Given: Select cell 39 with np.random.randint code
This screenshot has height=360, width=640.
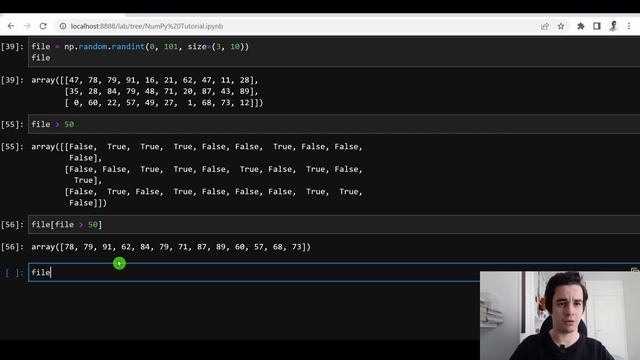Looking at the screenshot, I should click(334, 52).
